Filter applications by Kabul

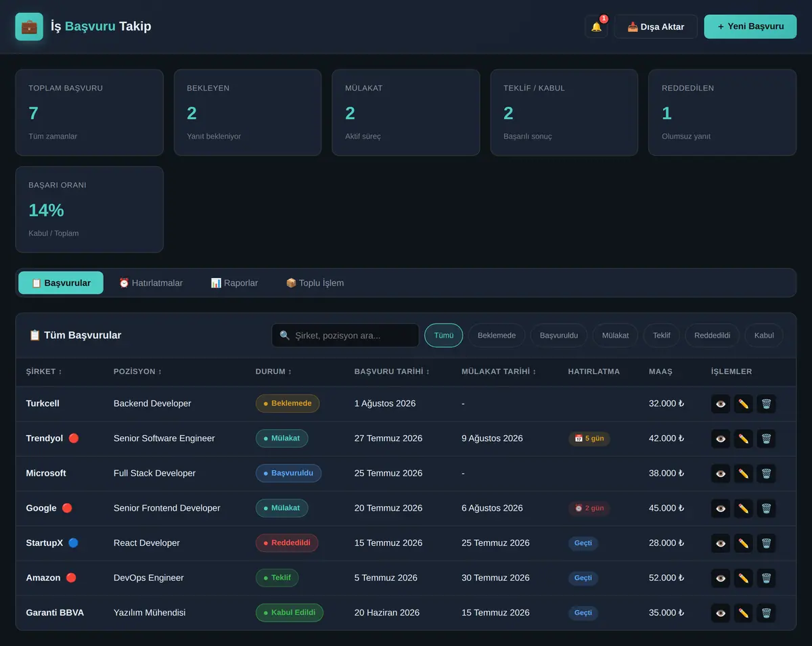[x=764, y=336]
